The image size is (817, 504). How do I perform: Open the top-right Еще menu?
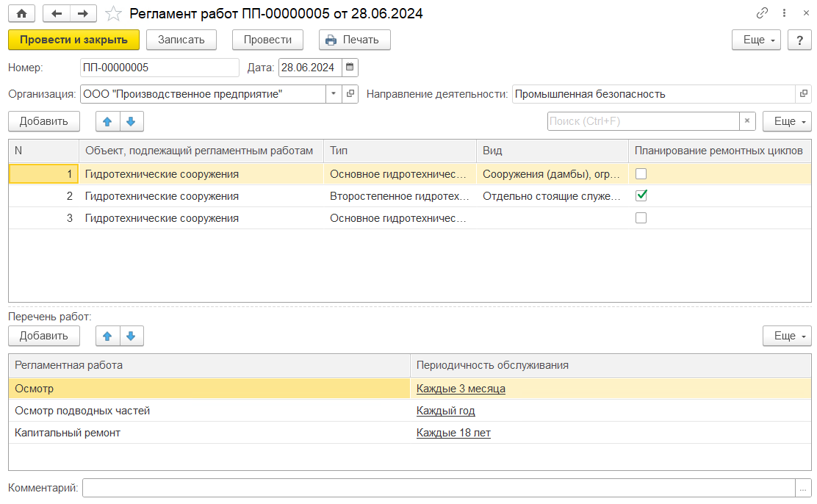(x=760, y=40)
